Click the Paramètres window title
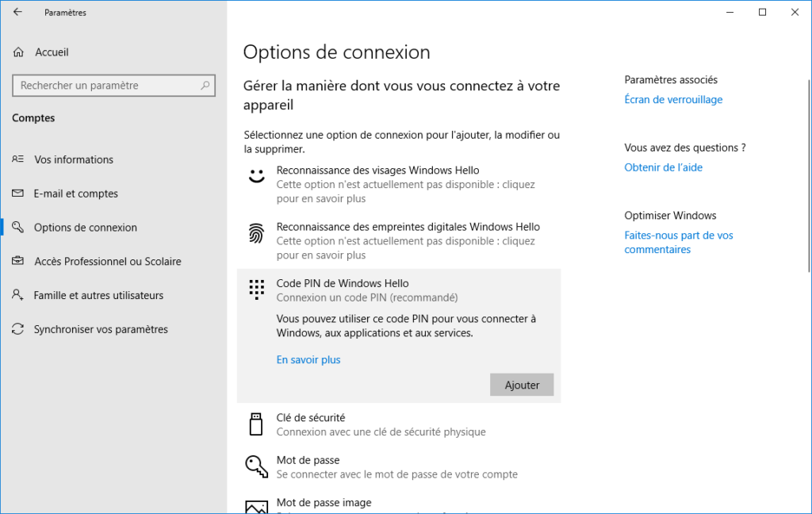Screen dimensions: 812x514 [65, 13]
